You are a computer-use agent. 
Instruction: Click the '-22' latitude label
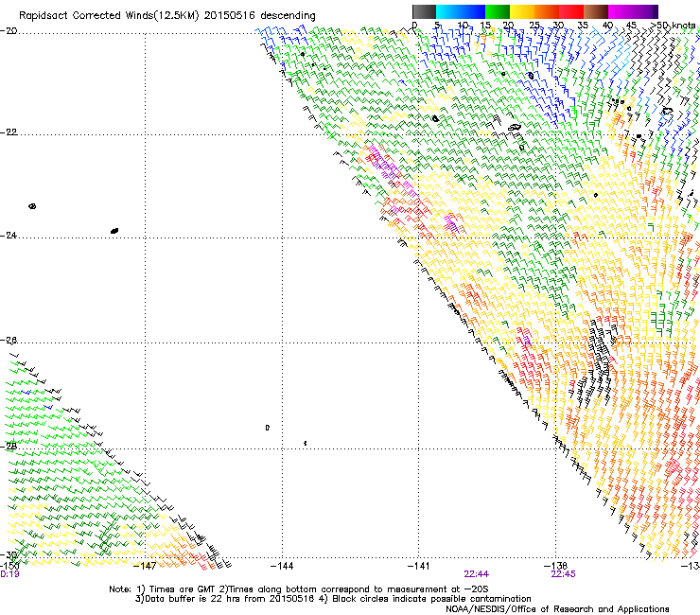point(9,132)
